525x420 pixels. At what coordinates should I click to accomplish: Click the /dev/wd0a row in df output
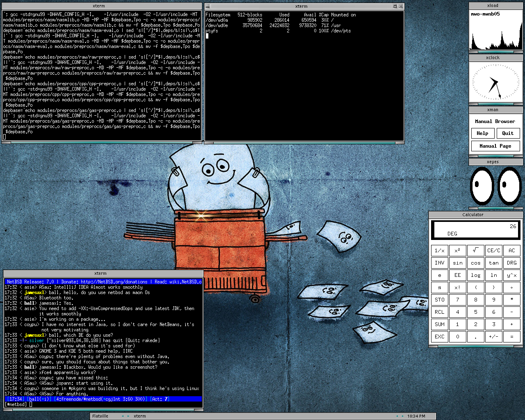click(270, 20)
